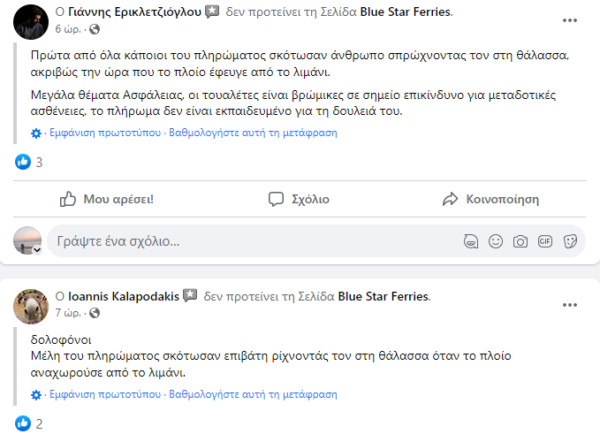Open Ioannis Kalapodakis profile picture
Screen dimensions: 600x434
pos(31,306)
